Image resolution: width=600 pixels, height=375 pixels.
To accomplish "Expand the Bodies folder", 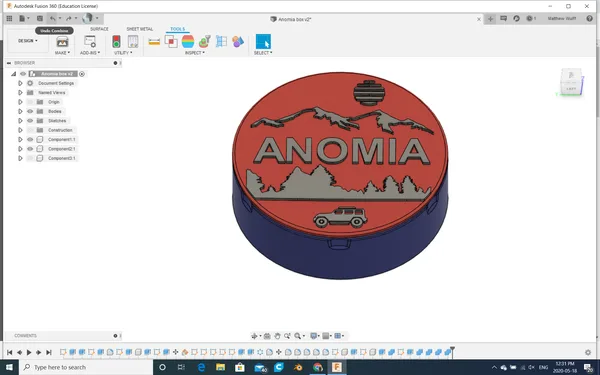I will pos(20,111).
